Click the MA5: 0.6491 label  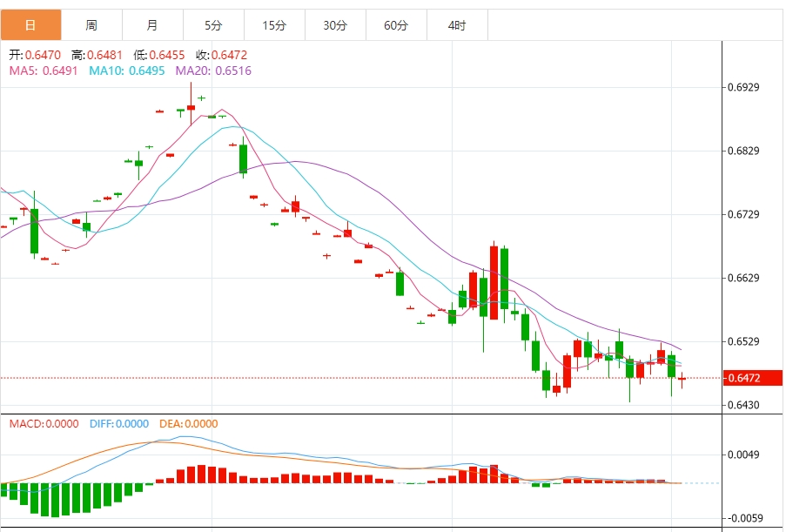(44, 71)
